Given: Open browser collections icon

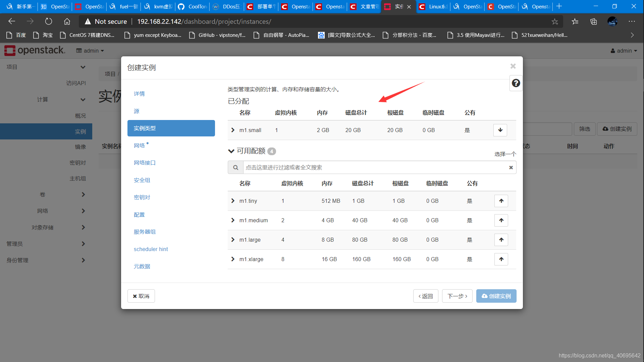Looking at the screenshot, I should (x=594, y=21).
